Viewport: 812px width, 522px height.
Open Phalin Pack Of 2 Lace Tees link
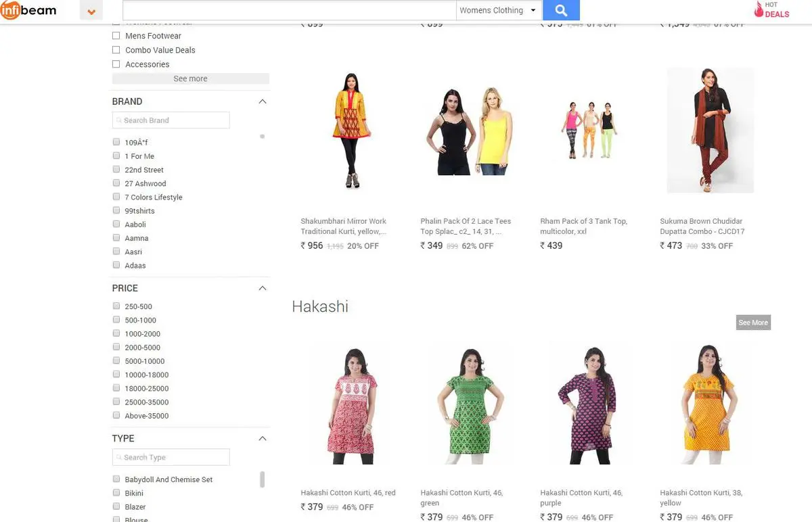click(466, 226)
